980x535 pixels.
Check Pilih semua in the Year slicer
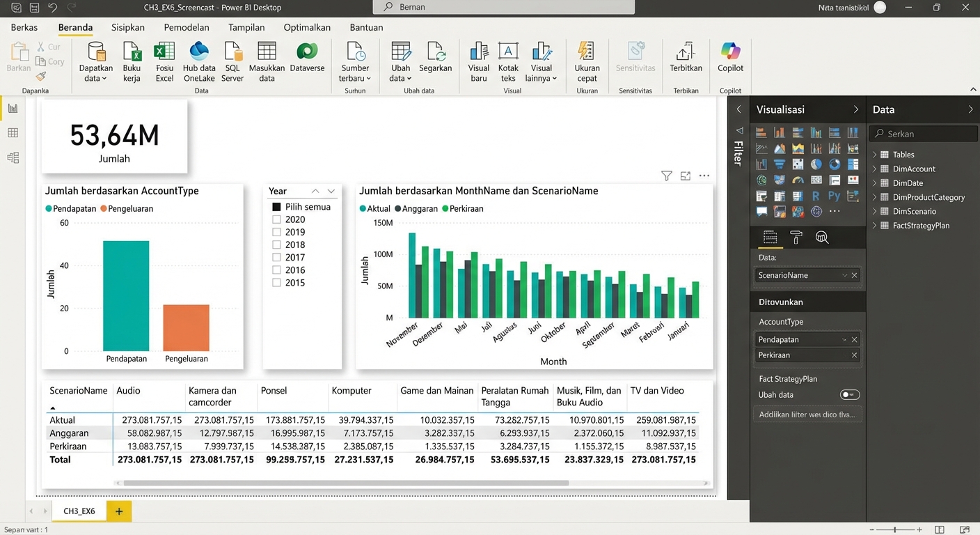[276, 206]
